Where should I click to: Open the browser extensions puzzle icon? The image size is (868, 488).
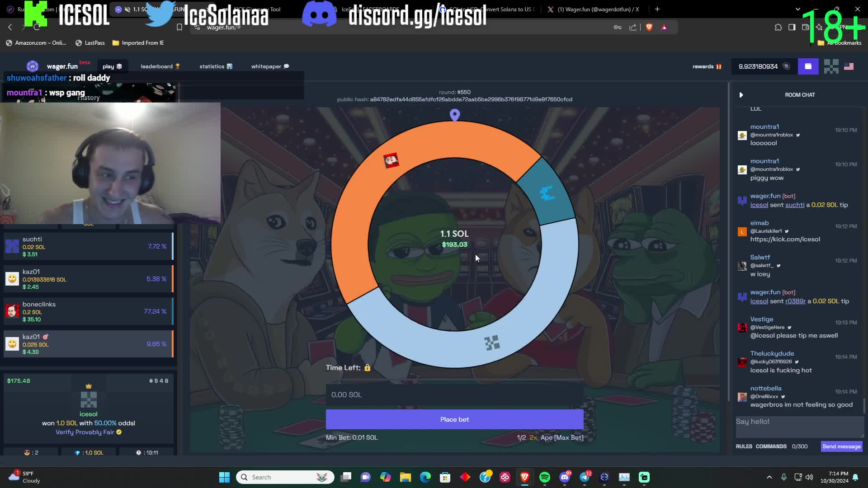click(x=778, y=27)
